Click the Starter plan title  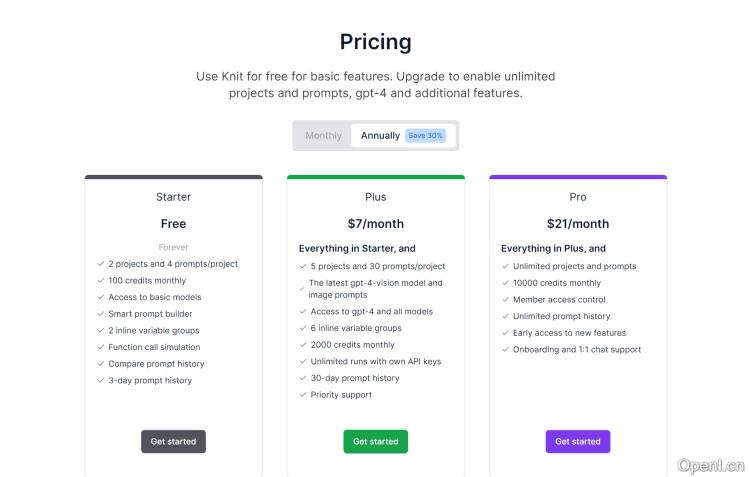point(173,197)
